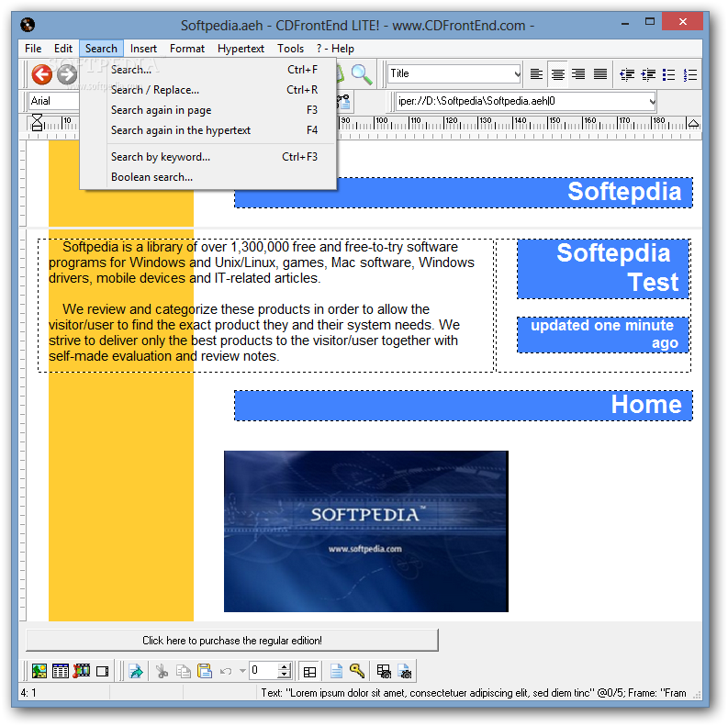This screenshot has height=726, width=728.
Task: Click the CDFrontEnd app icon in title bar
Action: click(28, 25)
